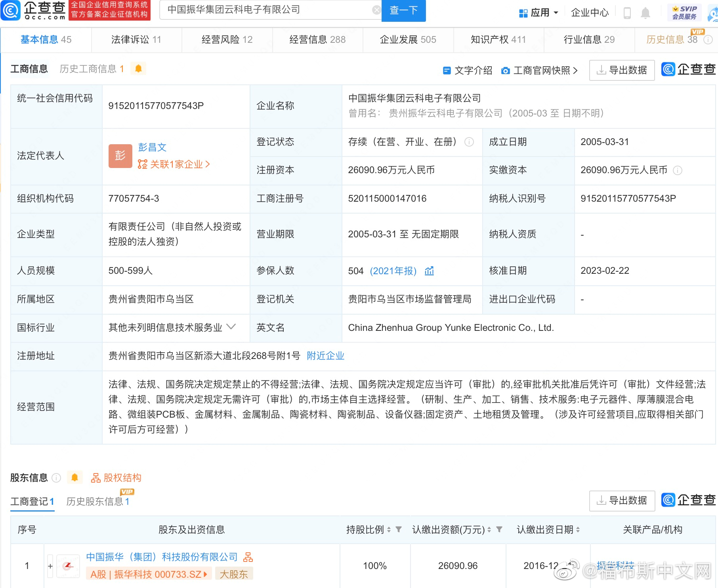
Task: Select the 历史工商信息 1 sub-tab
Action: point(92,69)
